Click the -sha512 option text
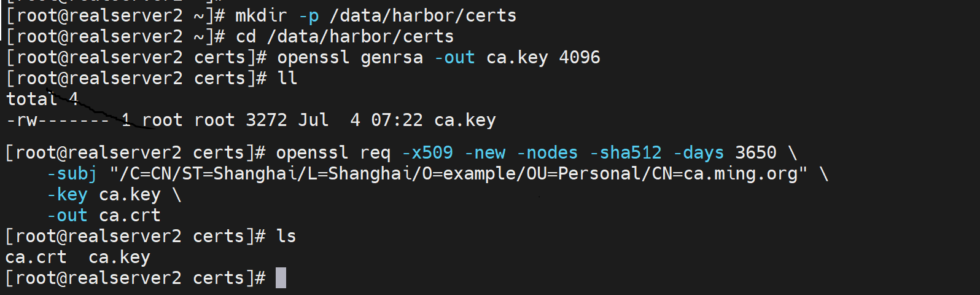The width and height of the screenshot is (980, 295). [626, 152]
